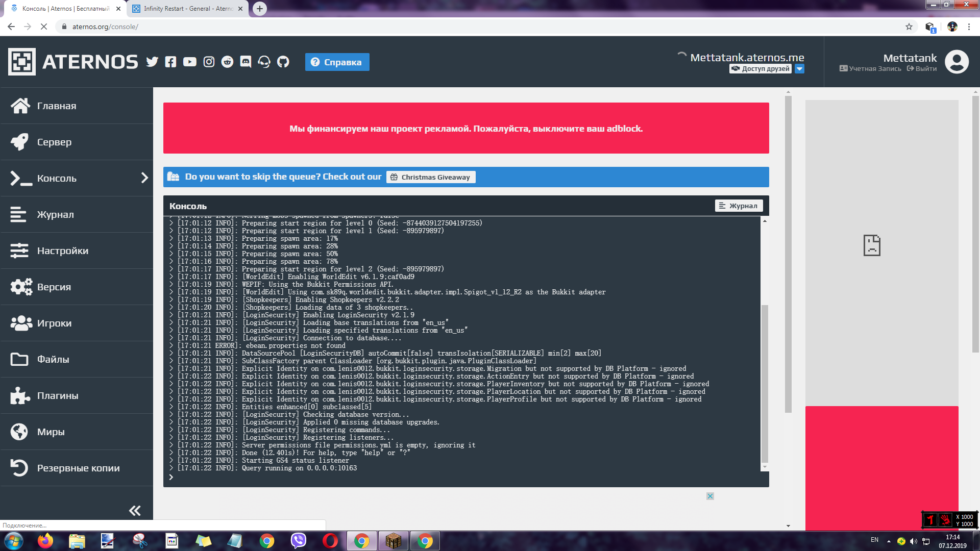Open Учетная запись link
The image size is (980, 551).
coord(870,69)
